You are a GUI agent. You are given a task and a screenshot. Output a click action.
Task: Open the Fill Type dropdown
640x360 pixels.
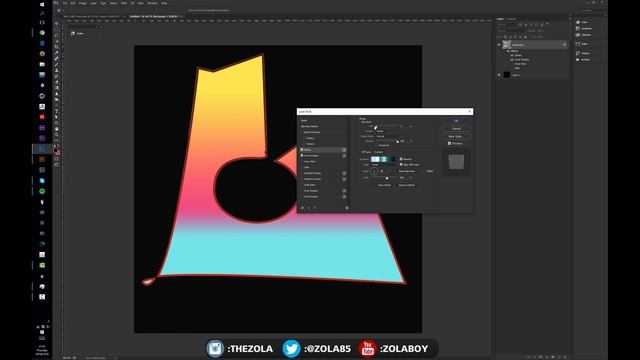pos(380,152)
